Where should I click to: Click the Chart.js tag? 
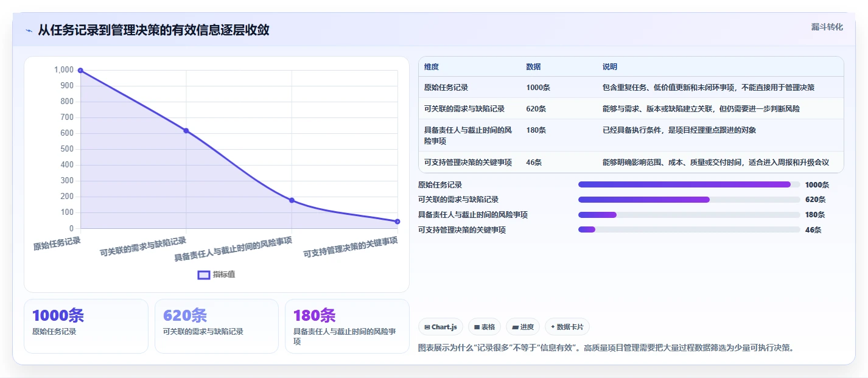(x=441, y=327)
